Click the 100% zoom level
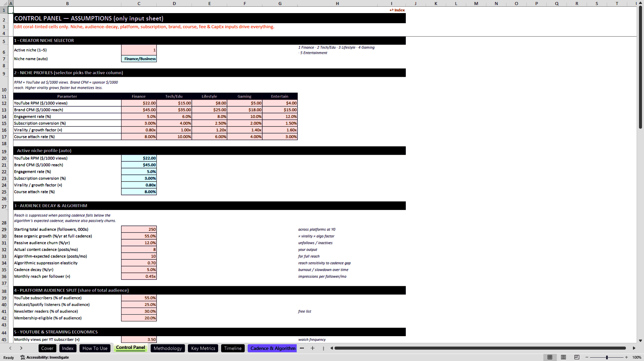This screenshot has height=361, width=644. pos(637,357)
